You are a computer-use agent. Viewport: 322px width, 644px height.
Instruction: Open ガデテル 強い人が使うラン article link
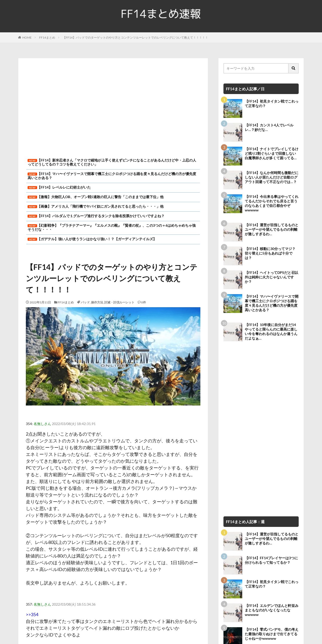[97, 239]
